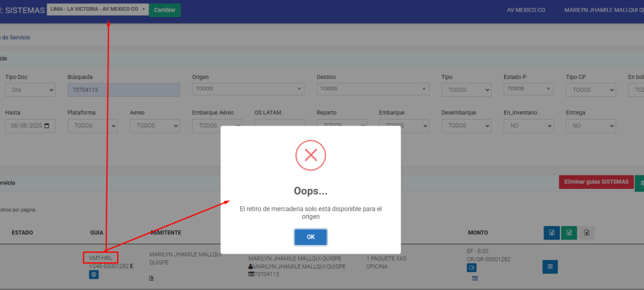Click the document icon under remitente name

[x=151, y=278]
